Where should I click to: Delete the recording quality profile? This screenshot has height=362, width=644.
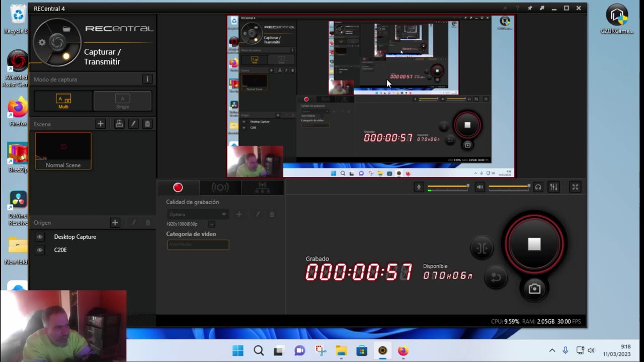pos(272,214)
